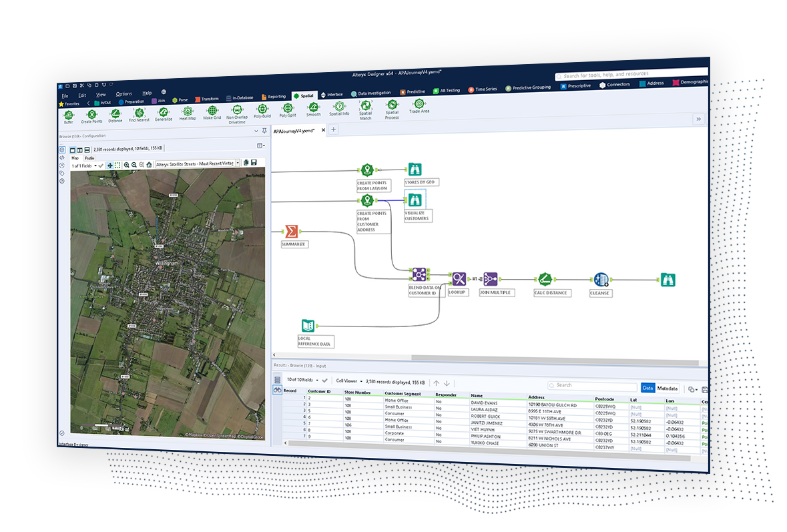Viewport: 787px width, 532px height.
Task: Click the Calc Distance node
Action: tap(545, 279)
